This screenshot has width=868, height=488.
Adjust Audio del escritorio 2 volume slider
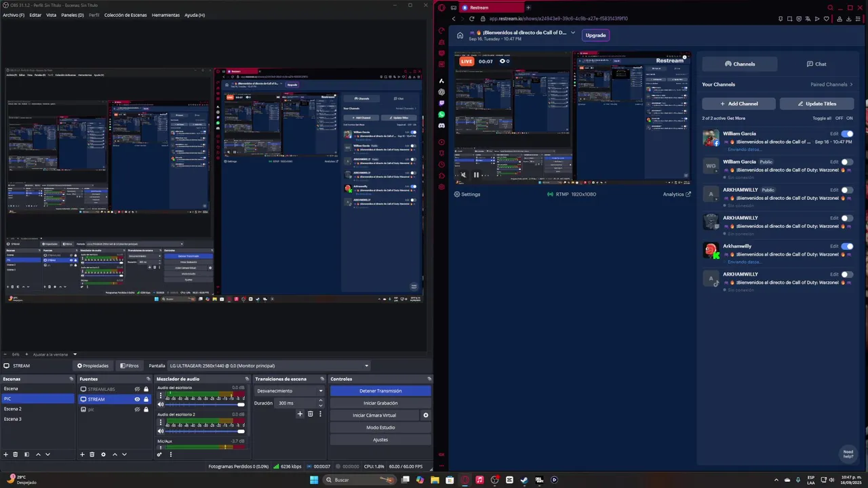(205, 431)
